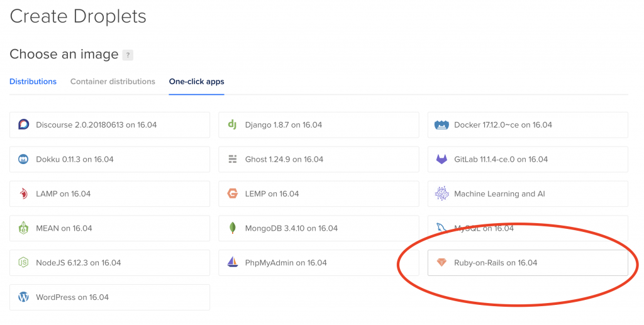Click the NodeJS hexagon icon
This screenshot has width=644, height=325.
(23, 262)
